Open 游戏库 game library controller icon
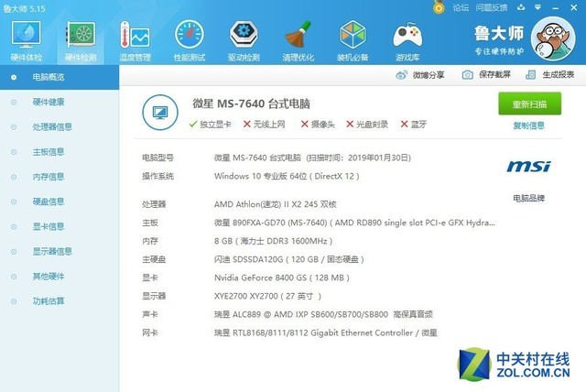The image size is (586, 392). point(407,41)
